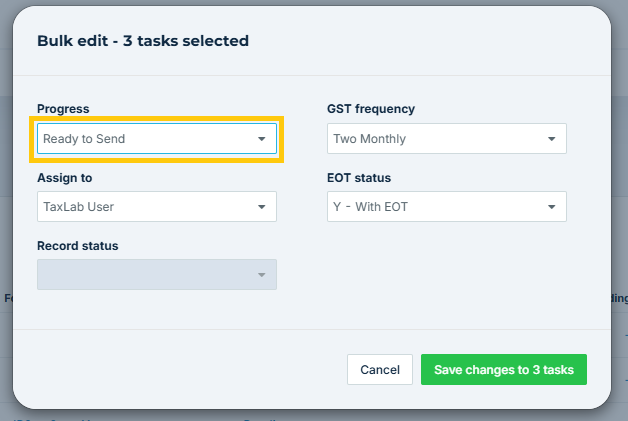Click the Record status label
Viewport: 628px width, 421px height.
click(x=78, y=246)
